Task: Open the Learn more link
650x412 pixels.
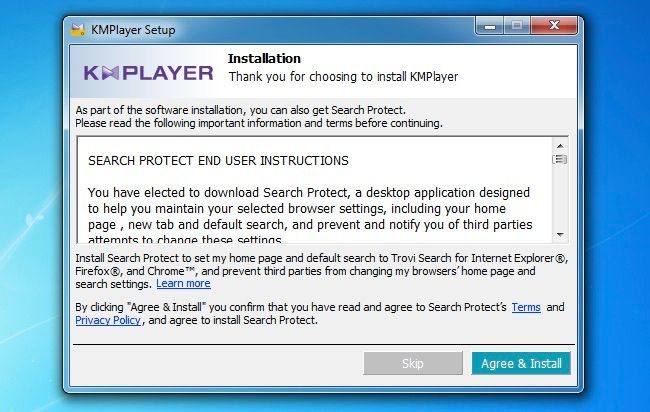Action: (x=183, y=284)
